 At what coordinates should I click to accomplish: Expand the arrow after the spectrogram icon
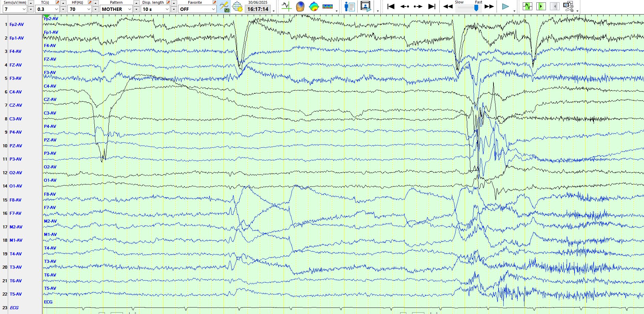tap(336, 11)
